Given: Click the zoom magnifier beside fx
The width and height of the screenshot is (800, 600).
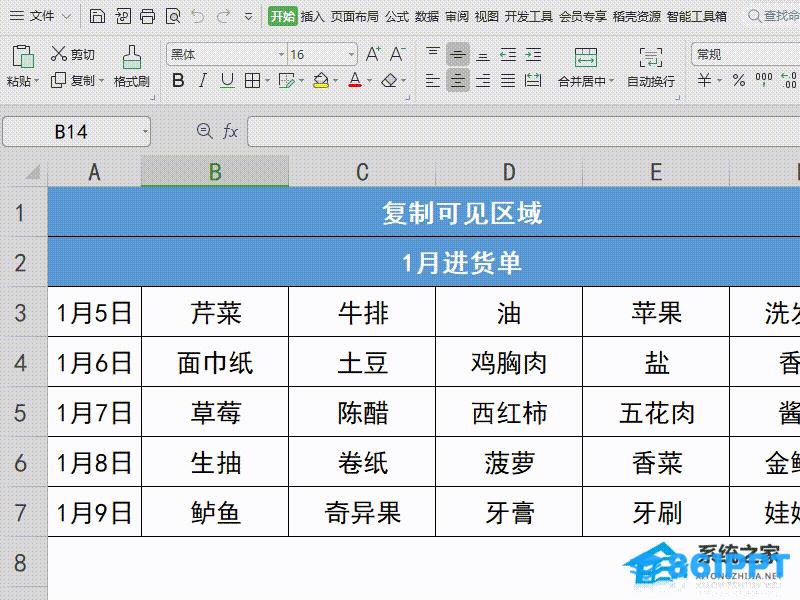Looking at the screenshot, I should coord(204,131).
